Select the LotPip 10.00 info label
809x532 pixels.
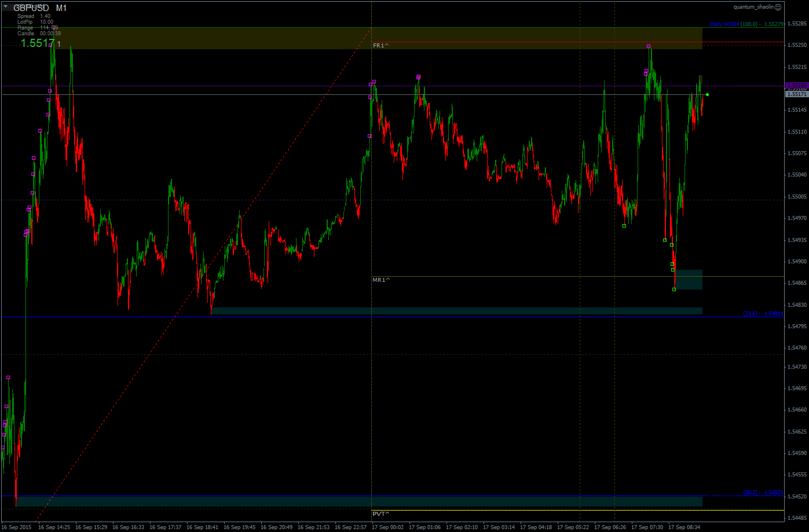tap(35, 22)
